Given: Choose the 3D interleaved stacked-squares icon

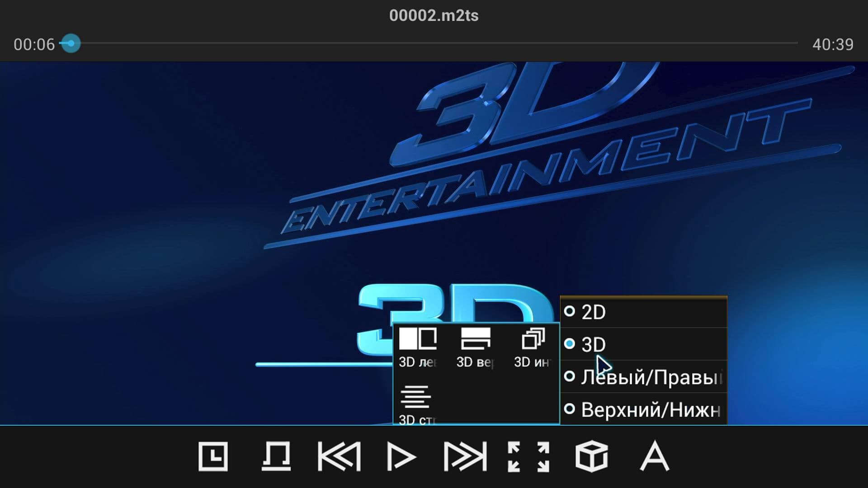Looking at the screenshot, I should tap(533, 347).
